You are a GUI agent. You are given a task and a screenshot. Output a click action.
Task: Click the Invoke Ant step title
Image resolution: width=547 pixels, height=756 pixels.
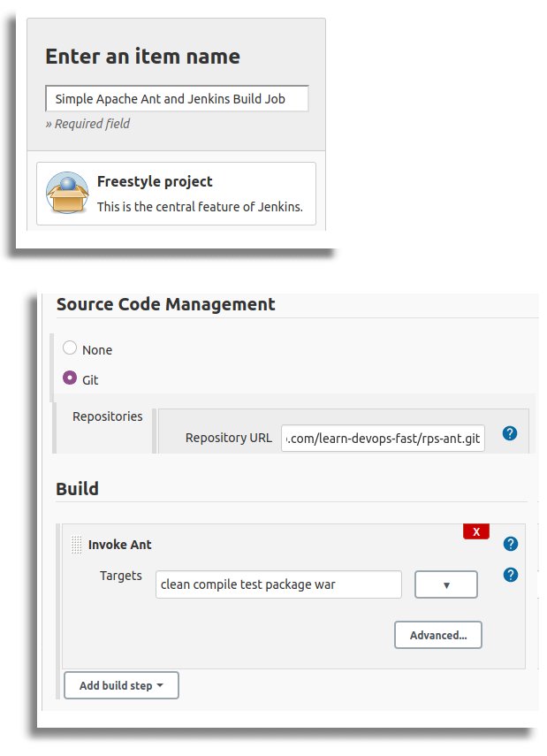(x=119, y=545)
